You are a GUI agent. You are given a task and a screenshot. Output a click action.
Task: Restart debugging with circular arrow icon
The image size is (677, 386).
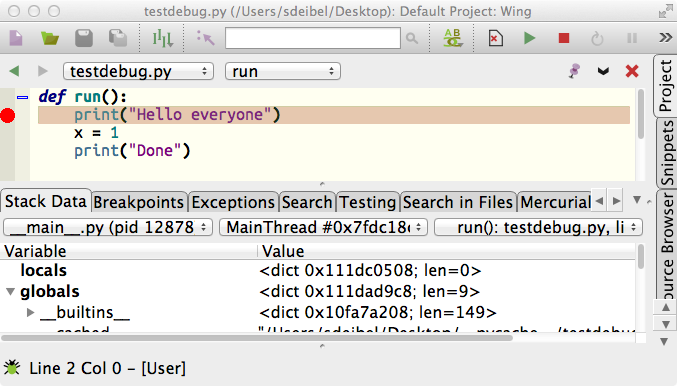click(x=597, y=38)
